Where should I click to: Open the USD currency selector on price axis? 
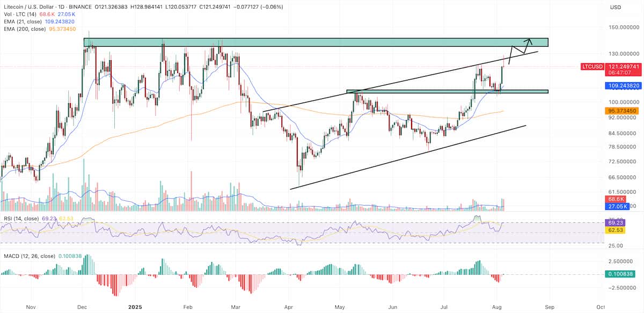tap(615, 7)
